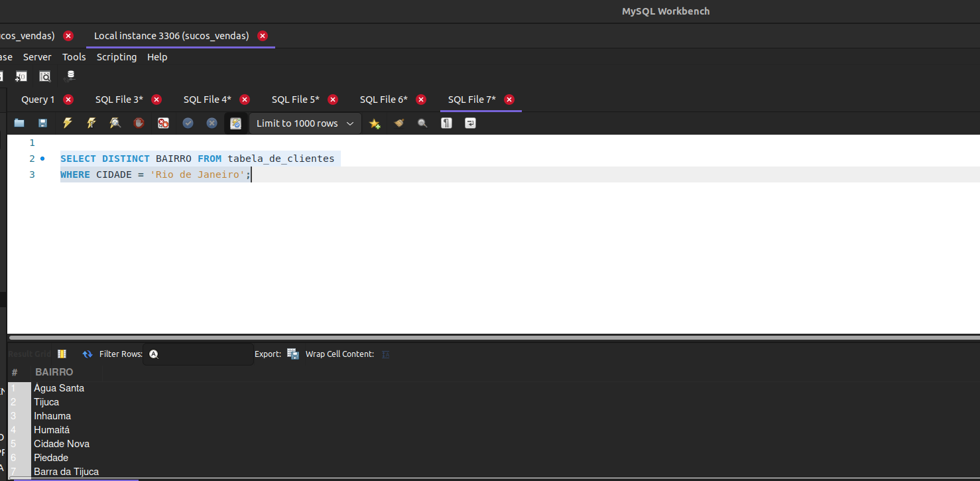The height and width of the screenshot is (481, 980).
Task: Toggle Wrap Cell Content icon
Action: [x=385, y=354]
